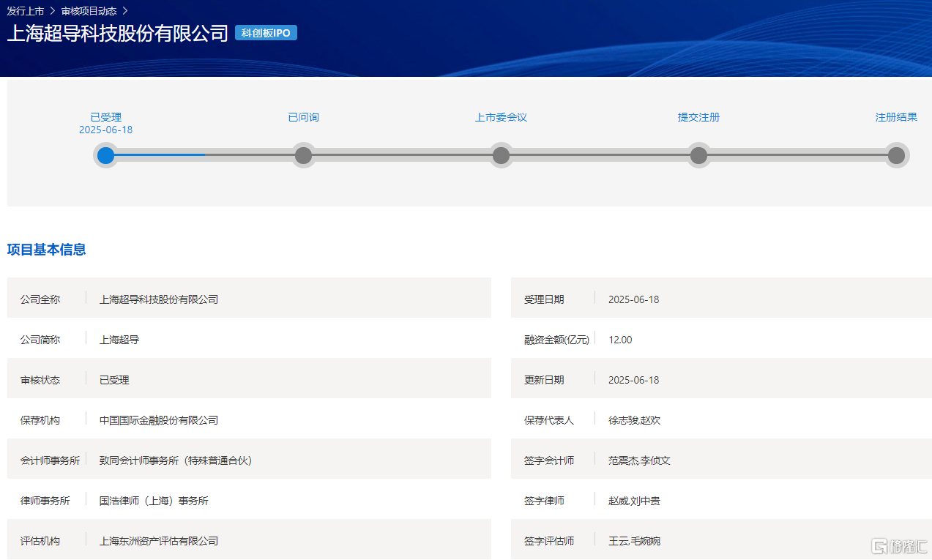
Task: Click the 受理日期 field label
Action: click(x=544, y=299)
